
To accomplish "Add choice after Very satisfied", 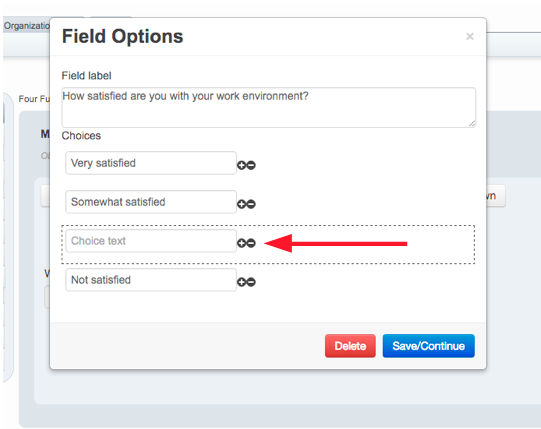I will click(242, 165).
